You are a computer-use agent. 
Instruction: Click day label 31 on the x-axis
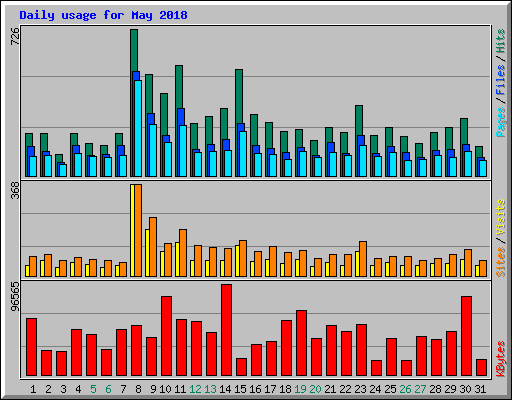480,389
